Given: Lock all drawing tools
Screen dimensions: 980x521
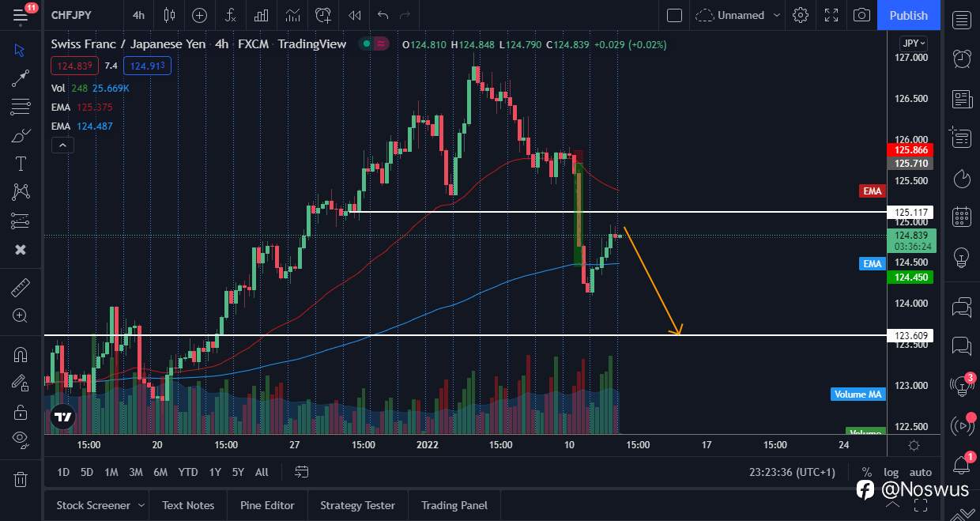Looking at the screenshot, I should pos(20,411).
